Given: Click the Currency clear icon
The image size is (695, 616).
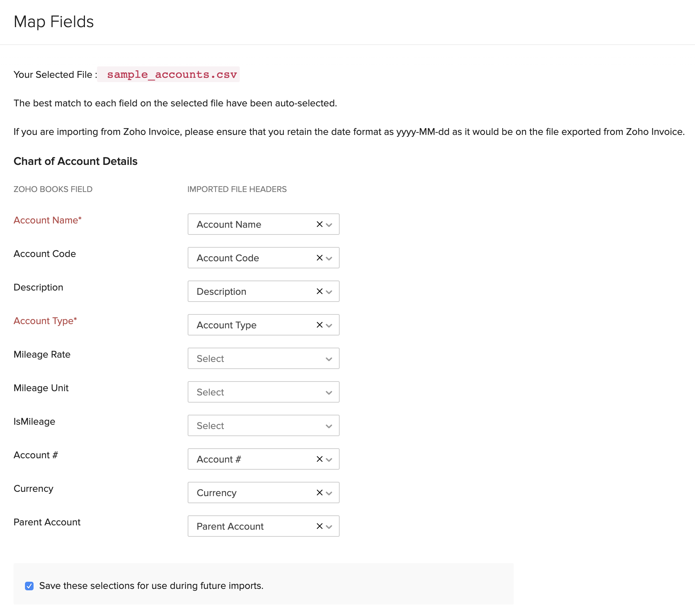Looking at the screenshot, I should [319, 492].
